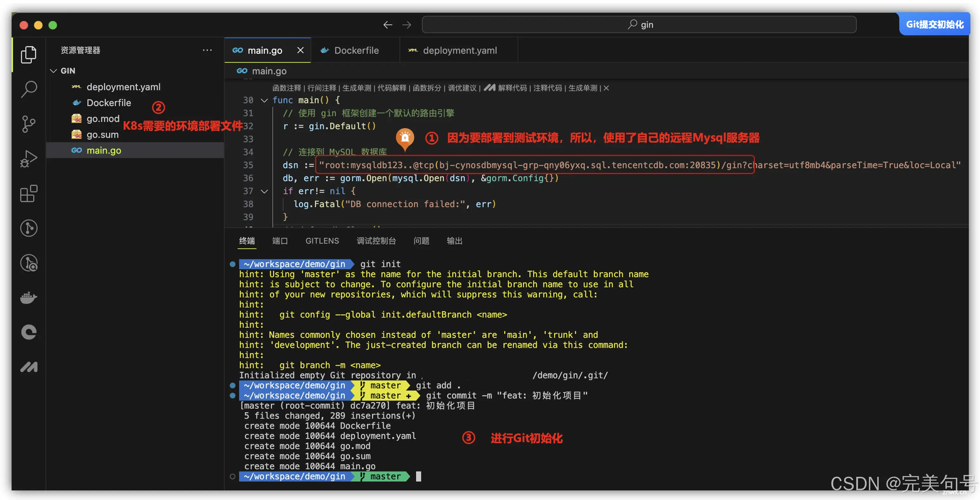
Task: Click the git init command in terminal
Action: pyautogui.click(x=381, y=264)
